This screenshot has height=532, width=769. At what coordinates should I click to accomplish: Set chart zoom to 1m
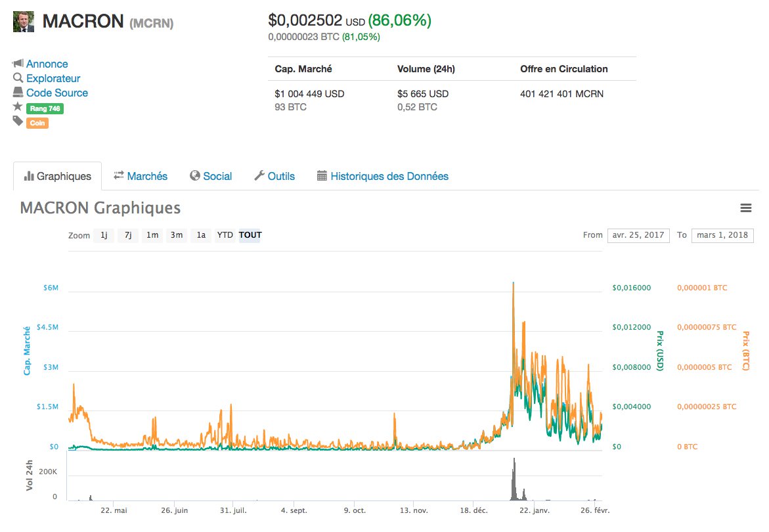coord(152,235)
